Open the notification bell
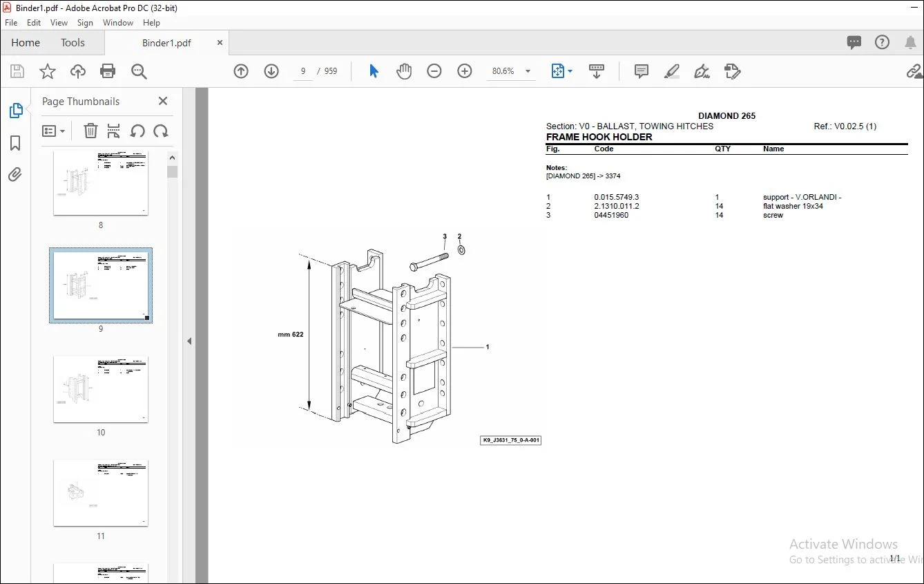The width and height of the screenshot is (924, 584). tap(910, 43)
